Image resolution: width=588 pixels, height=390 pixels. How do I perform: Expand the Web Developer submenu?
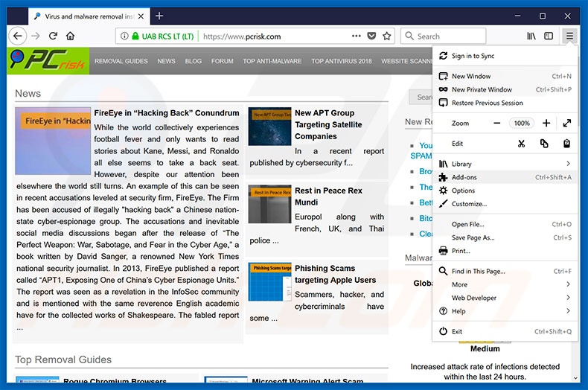568,298
